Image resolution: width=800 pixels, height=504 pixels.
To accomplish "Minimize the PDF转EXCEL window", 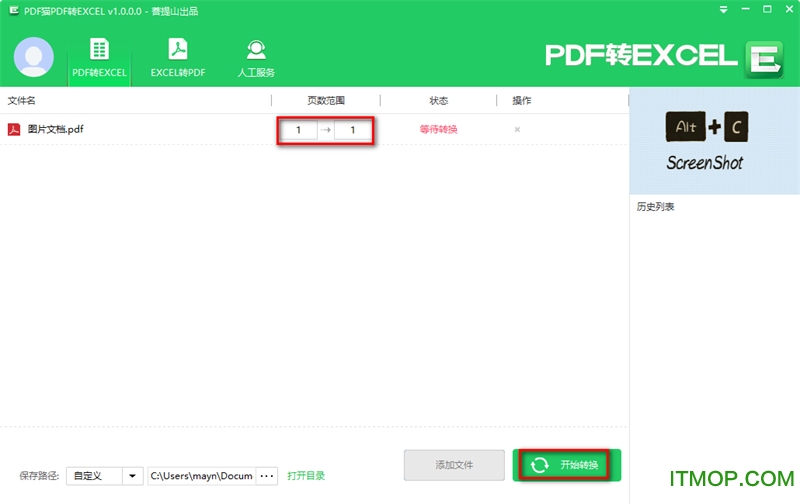I will tap(745, 10).
